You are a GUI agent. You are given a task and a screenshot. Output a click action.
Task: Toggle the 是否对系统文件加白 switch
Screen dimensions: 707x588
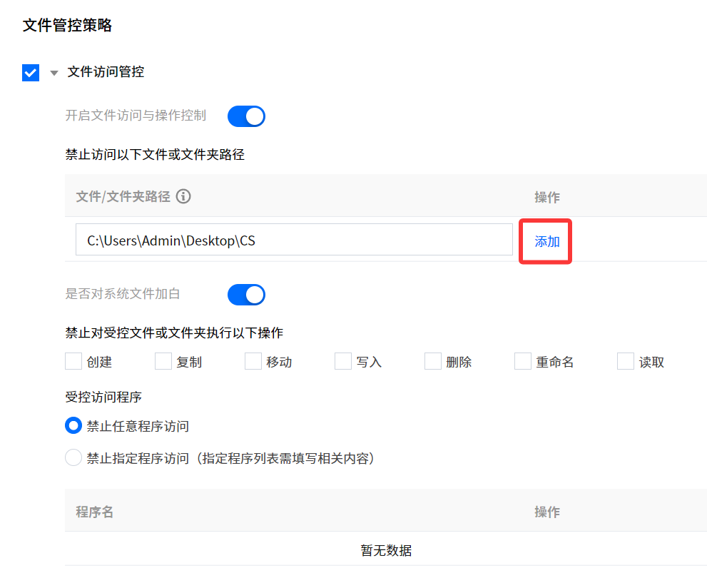(x=246, y=295)
